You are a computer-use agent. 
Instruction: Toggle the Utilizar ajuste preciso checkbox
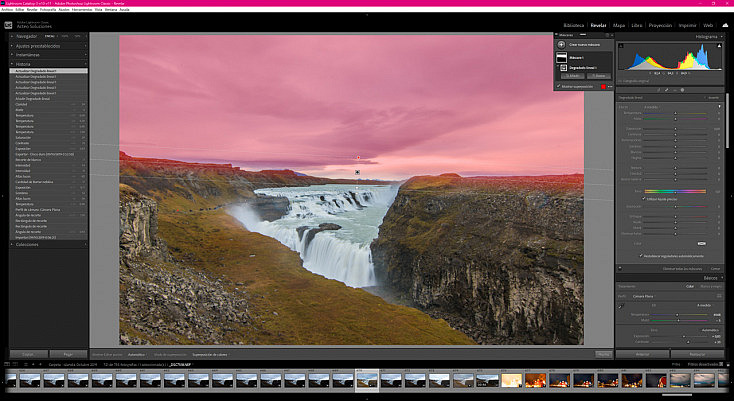(x=644, y=199)
